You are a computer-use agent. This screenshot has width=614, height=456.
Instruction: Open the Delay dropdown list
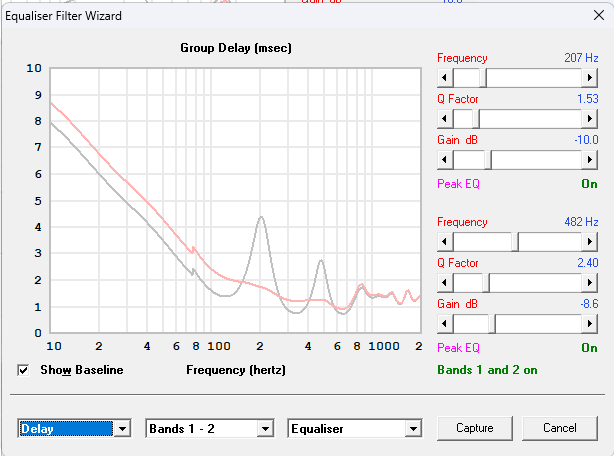point(122,429)
